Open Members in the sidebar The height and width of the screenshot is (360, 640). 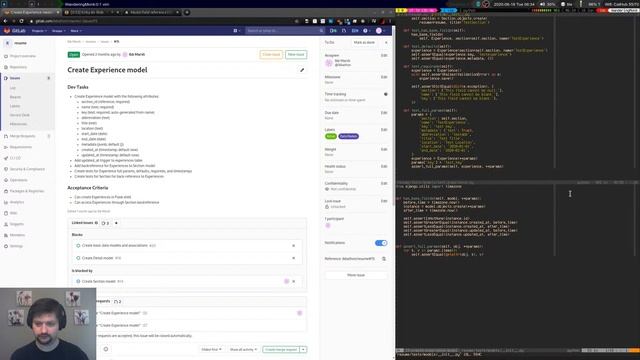click(x=17, y=235)
